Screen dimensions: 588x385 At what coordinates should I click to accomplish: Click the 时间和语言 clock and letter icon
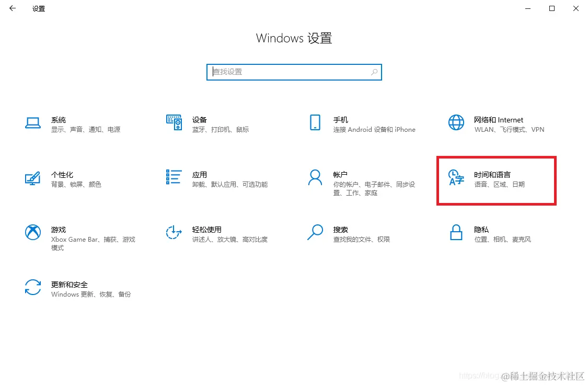click(x=456, y=177)
